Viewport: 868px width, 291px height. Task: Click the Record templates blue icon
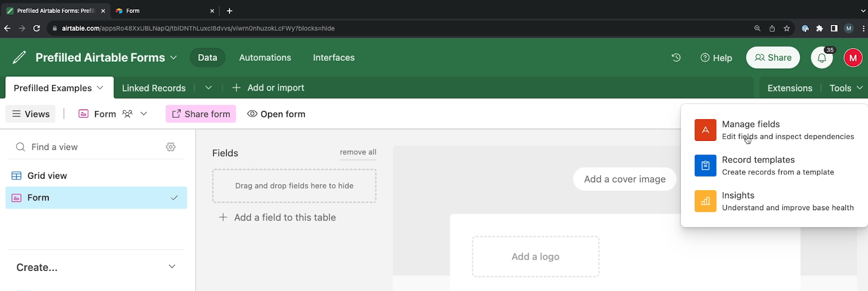coord(705,165)
